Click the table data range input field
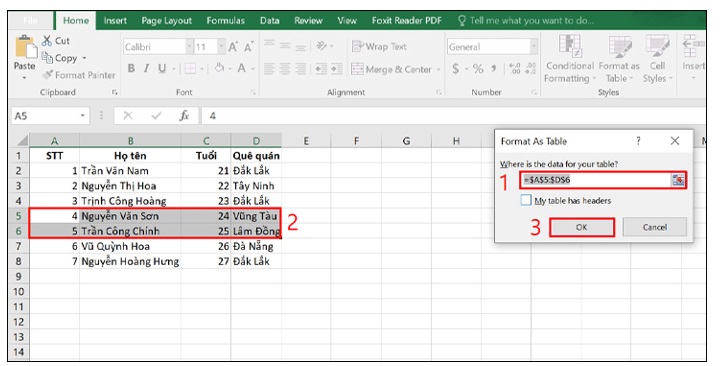This screenshot has width=721, height=366. pos(596,180)
